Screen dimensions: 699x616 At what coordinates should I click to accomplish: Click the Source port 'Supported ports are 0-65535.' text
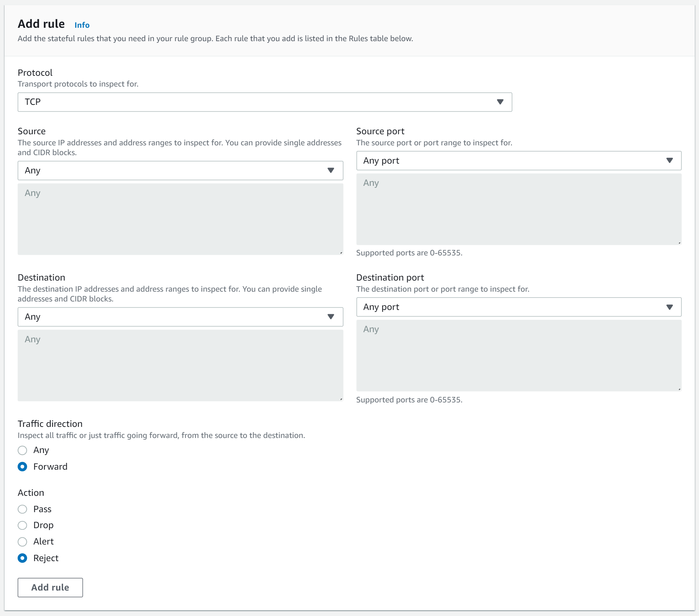click(x=409, y=252)
